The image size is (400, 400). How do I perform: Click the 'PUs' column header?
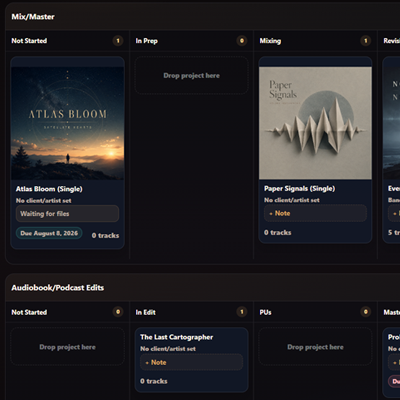click(265, 312)
